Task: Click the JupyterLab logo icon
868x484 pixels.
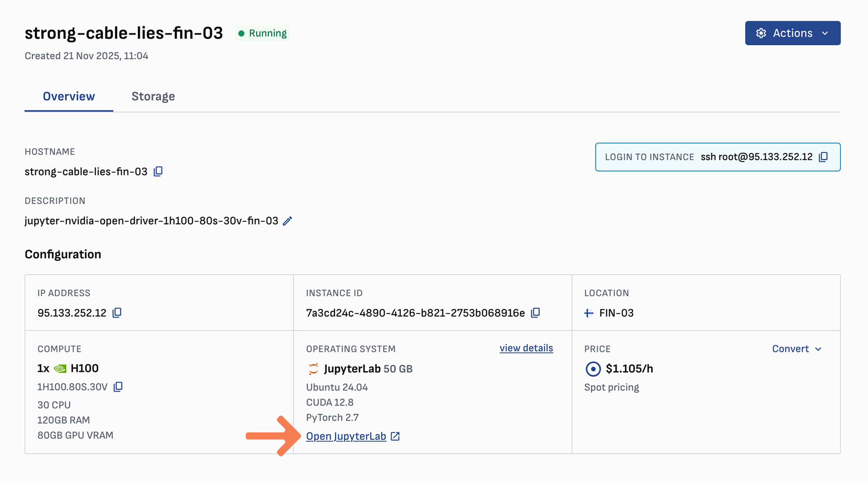Action: point(313,369)
